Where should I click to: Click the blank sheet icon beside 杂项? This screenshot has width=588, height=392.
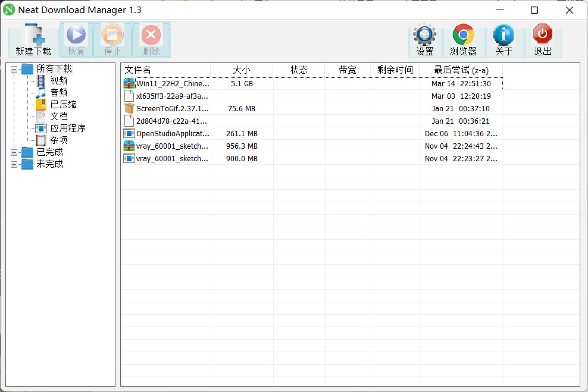[x=41, y=140]
